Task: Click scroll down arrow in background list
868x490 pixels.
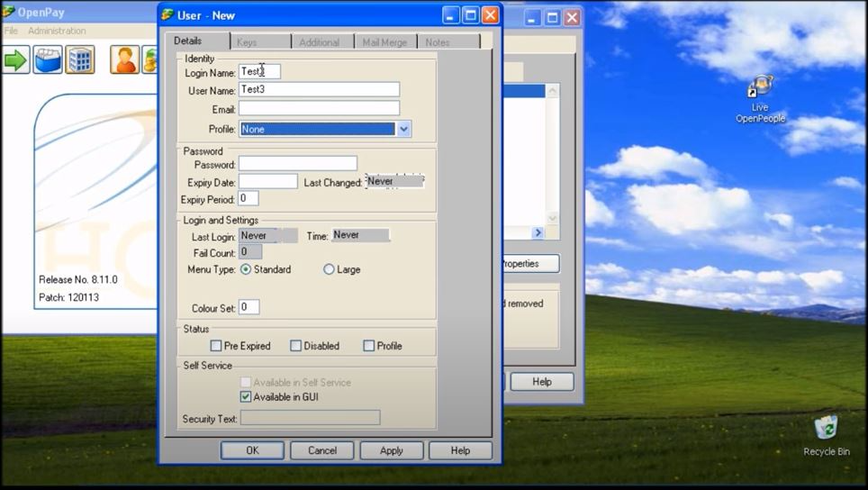Action: [553, 218]
